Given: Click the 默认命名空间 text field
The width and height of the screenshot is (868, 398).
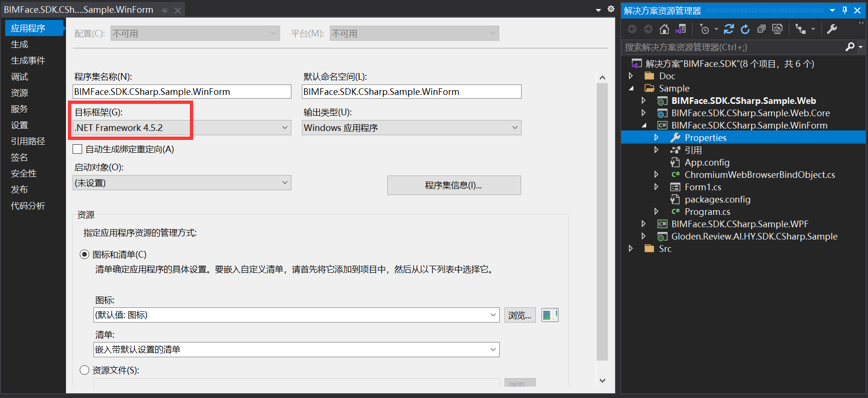Looking at the screenshot, I should 411,92.
